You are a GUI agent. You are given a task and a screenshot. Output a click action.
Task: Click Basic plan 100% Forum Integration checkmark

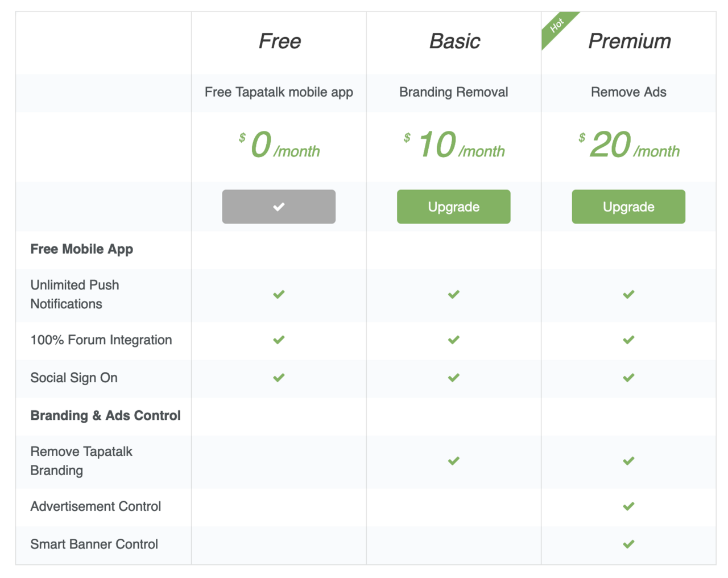[453, 340]
